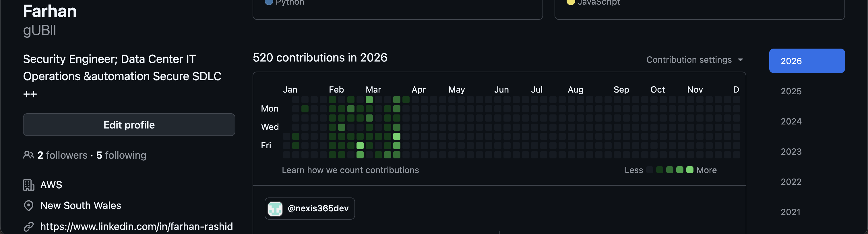868x234 pixels.
Task: Click the darkest square in contribution legend
Action: 650,170
